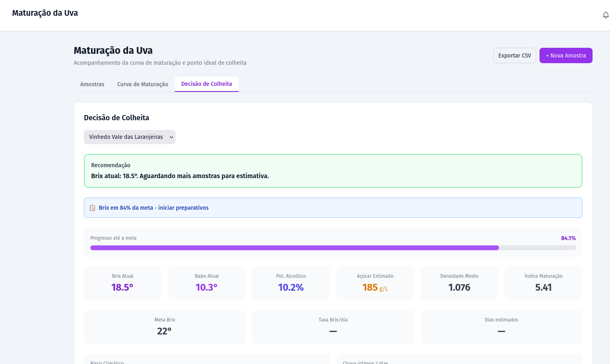The height and width of the screenshot is (364, 610).
Task: Click the Progresso até a meta bar
Action: pos(332,248)
